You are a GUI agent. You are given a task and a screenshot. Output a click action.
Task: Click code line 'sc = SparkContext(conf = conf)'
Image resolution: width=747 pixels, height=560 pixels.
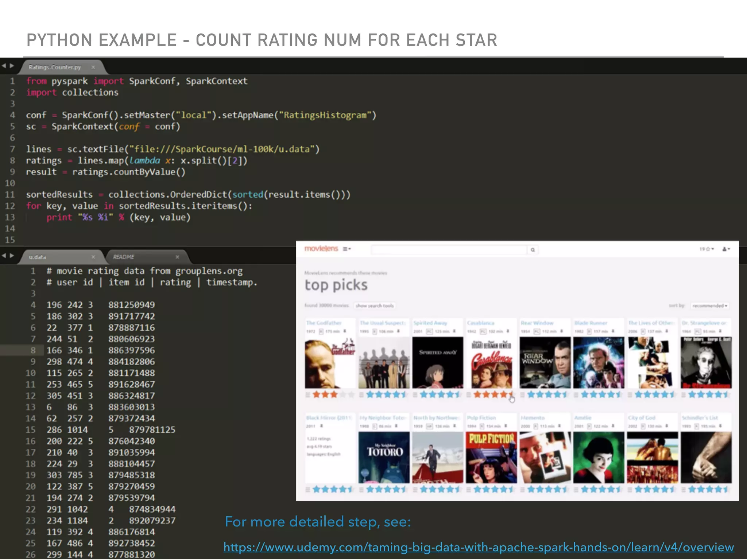103,127
